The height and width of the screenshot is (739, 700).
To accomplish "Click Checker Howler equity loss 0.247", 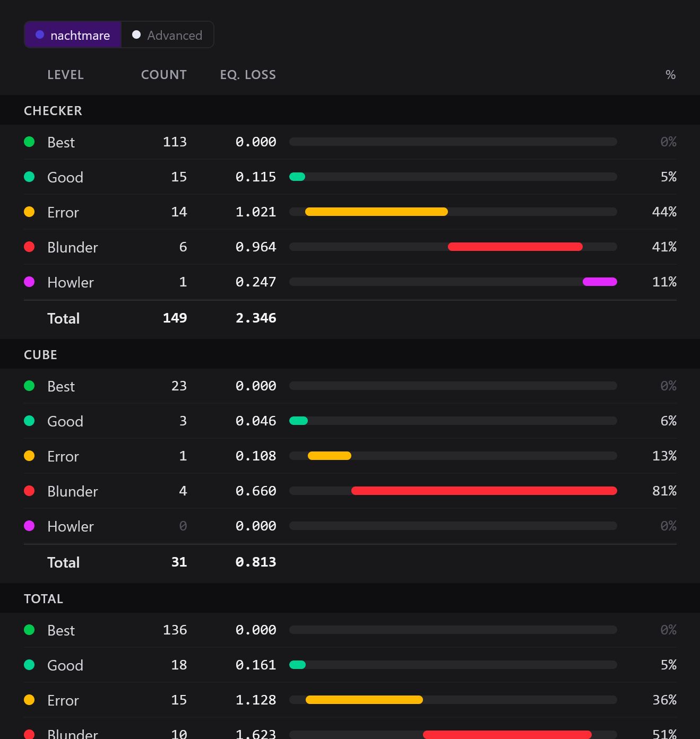I will click(256, 282).
